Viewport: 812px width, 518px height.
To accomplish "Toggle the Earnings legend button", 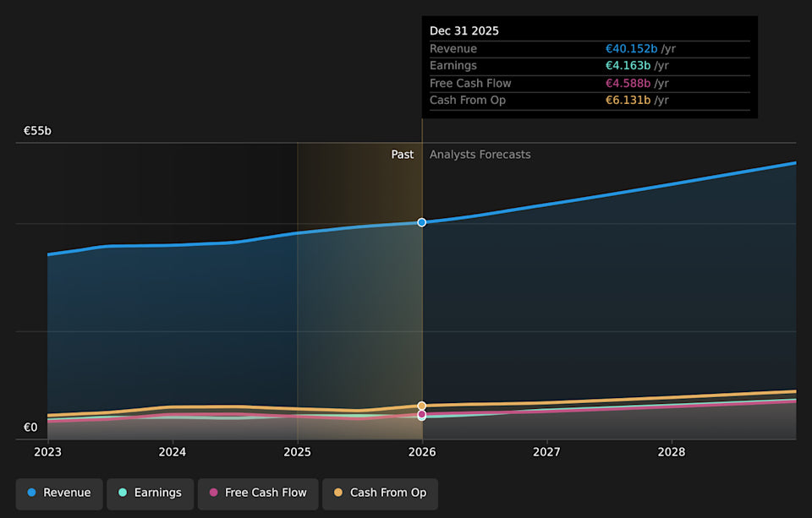I will coord(151,493).
